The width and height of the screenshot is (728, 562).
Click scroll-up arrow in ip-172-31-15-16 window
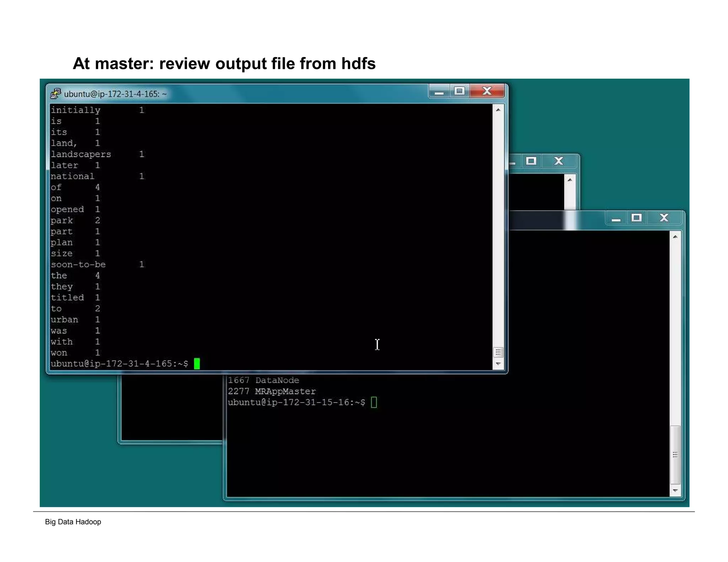tap(675, 237)
